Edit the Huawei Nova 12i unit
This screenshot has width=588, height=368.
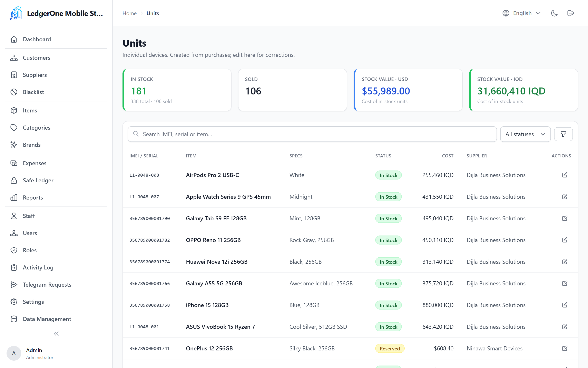click(x=565, y=262)
